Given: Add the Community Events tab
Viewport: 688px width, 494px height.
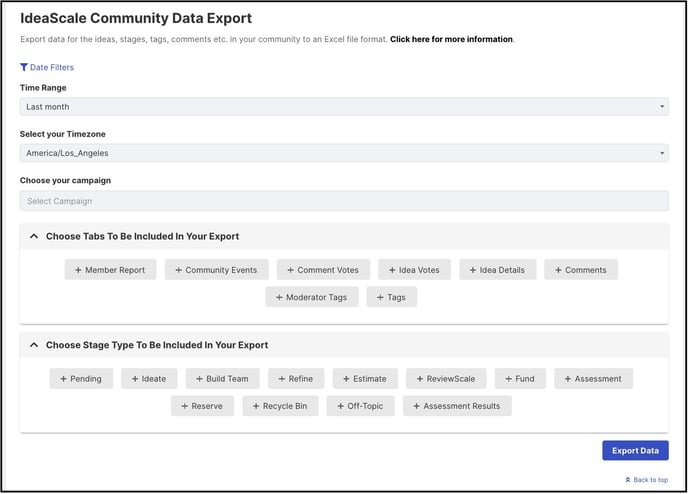Looking at the screenshot, I should click(x=216, y=270).
